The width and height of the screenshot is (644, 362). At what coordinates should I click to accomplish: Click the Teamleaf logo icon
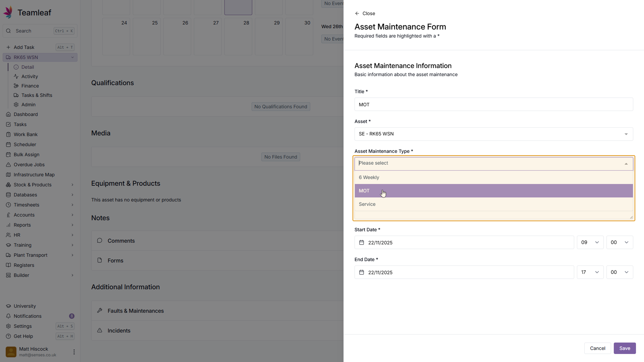tap(8, 12)
